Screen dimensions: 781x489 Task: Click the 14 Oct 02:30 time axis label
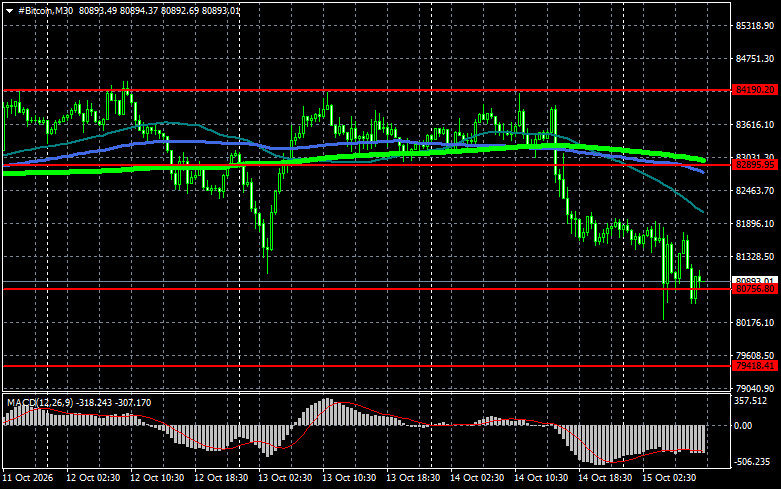click(x=477, y=478)
